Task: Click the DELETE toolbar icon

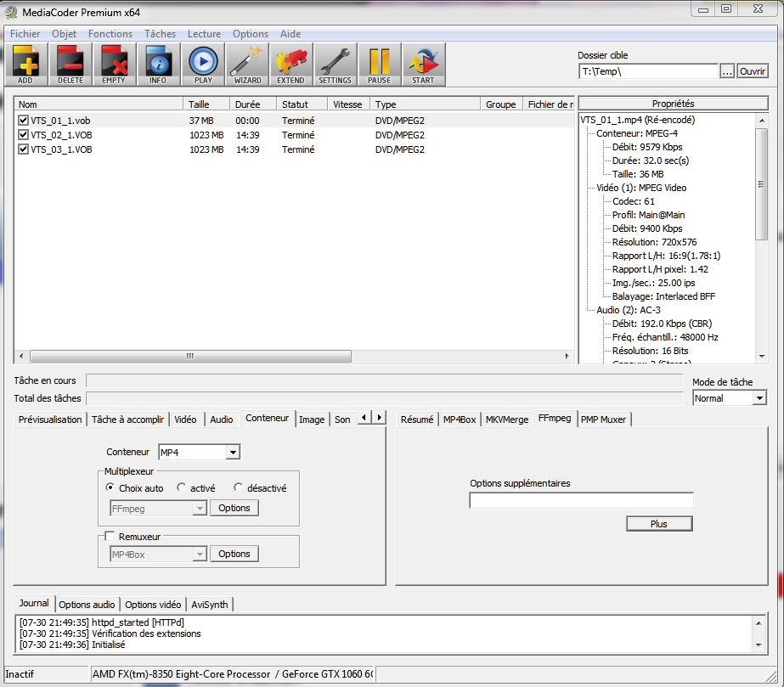Action: click(x=70, y=65)
